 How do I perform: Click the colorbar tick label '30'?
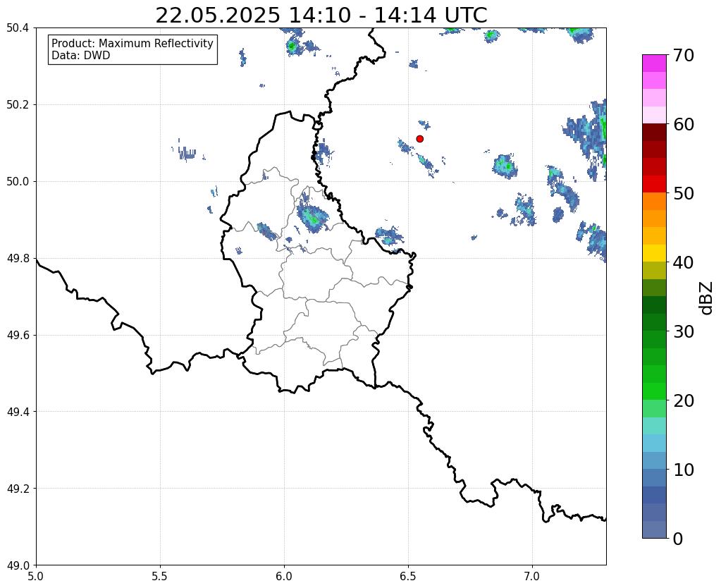(x=684, y=331)
